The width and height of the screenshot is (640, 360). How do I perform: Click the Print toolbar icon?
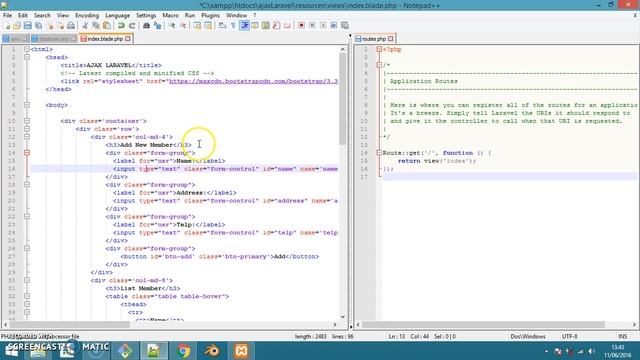pyautogui.click(x=71, y=26)
